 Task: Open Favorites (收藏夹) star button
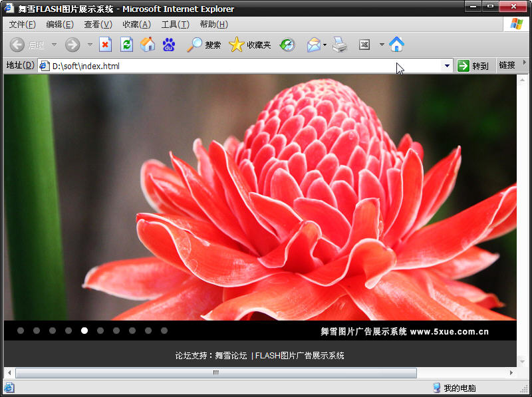click(250, 45)
